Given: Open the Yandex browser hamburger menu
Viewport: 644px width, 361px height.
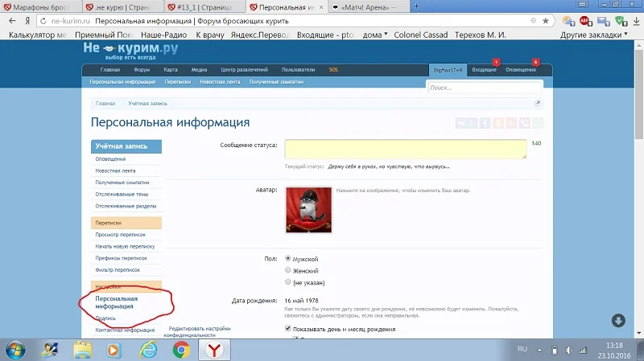Looking at the screenshot, I should click(x=582, y=4).
